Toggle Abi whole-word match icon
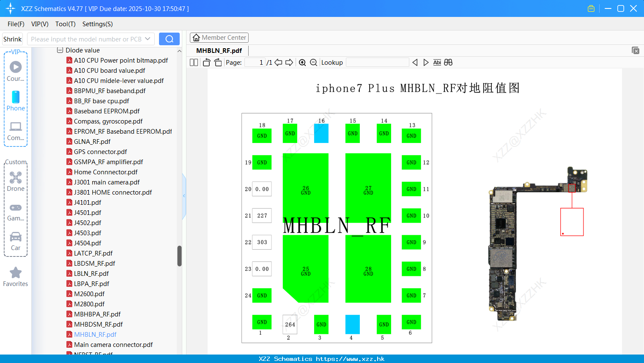Viewport: 644px width, 363px height. (x=437, y=63)
